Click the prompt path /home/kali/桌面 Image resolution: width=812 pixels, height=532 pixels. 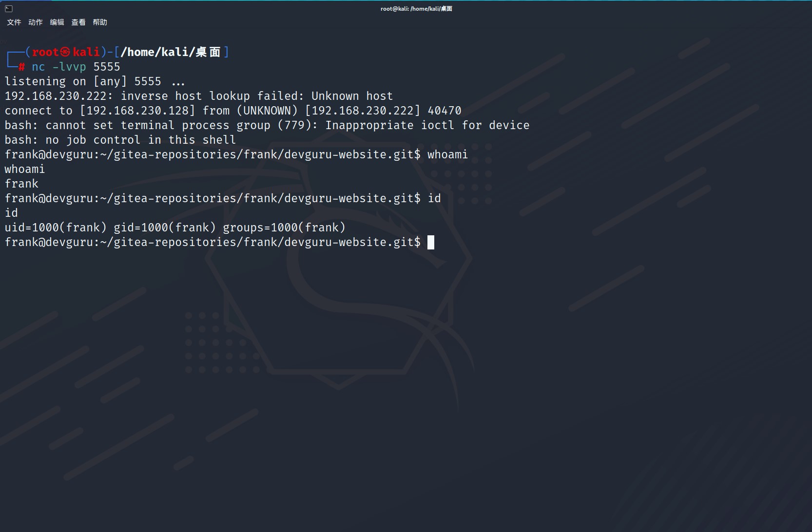pos(171,52)
